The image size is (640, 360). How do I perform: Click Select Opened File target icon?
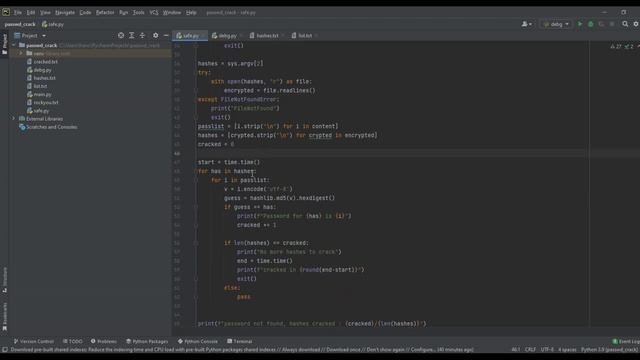[121, 36]
